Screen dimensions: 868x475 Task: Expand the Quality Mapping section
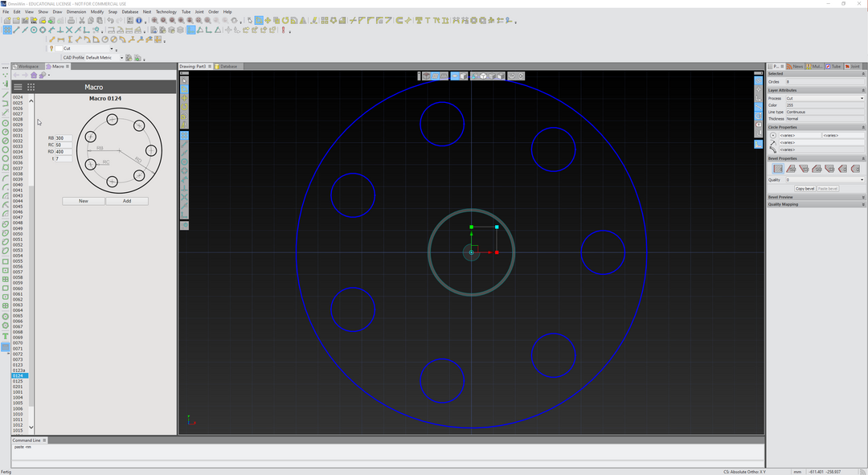tap(862, 204)
